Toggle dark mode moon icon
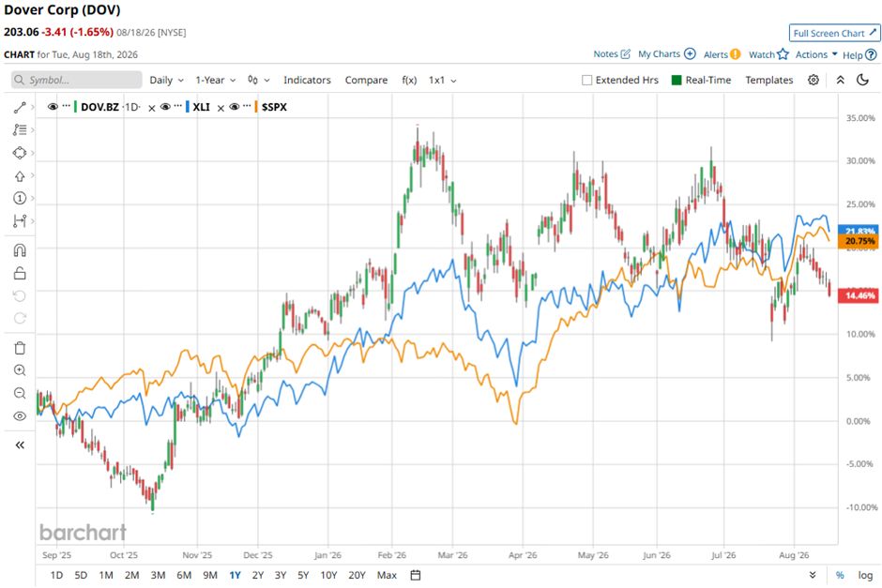882x588 pixels. [x=862, y=80]
